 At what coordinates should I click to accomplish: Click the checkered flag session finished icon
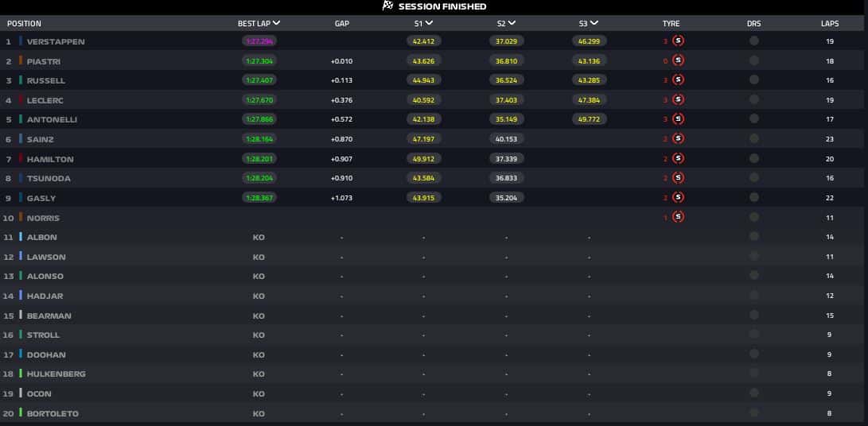[x=388, y=6]
